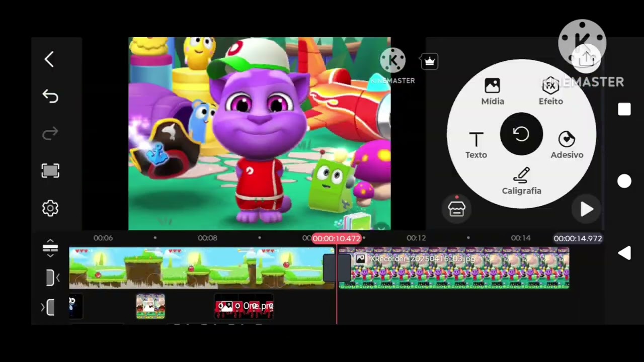Select the small cat sticker layer
644x362 pixels.
(150, 307)
